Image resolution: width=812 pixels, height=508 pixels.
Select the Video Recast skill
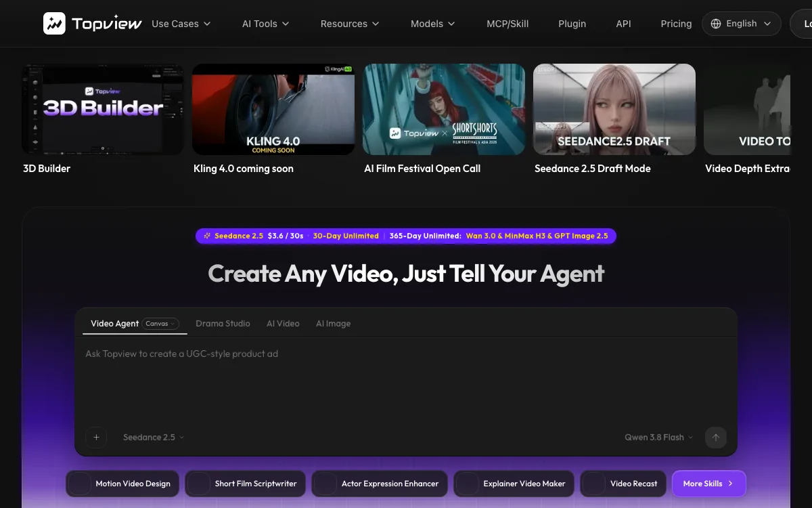[623, 484]
